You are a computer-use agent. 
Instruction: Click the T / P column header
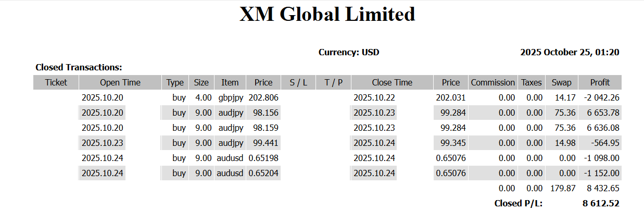click(334, 82)
